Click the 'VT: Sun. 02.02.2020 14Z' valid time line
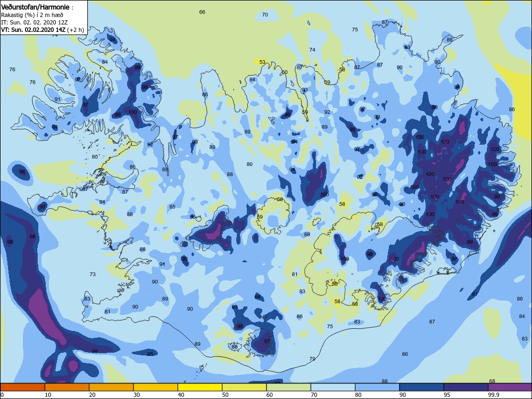532x399 pixels. tap(33, 30)
